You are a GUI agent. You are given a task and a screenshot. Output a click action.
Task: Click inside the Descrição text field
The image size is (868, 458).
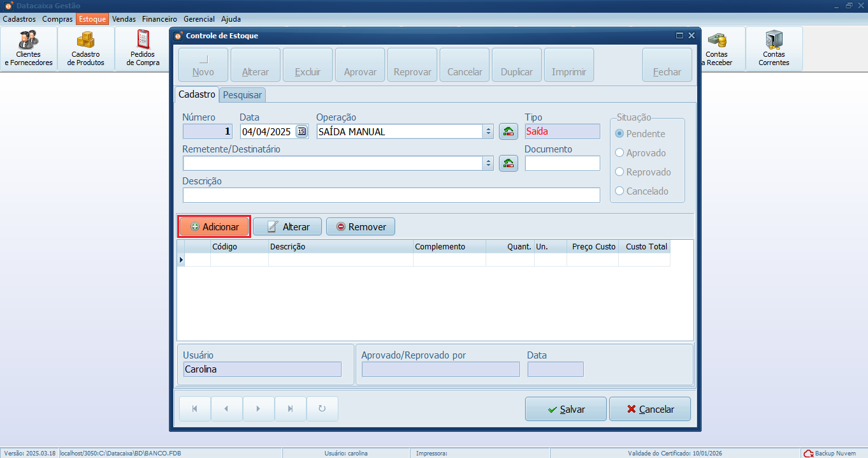pos(391,195)
